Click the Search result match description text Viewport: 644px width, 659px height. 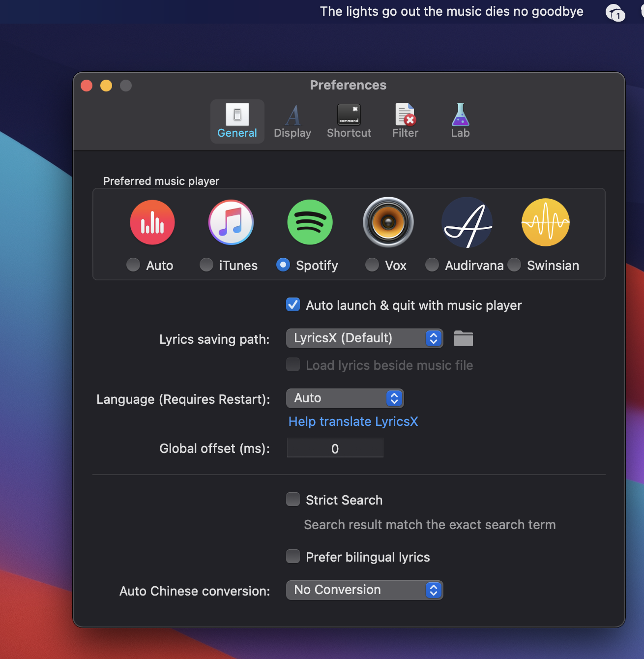click(430, 525)
